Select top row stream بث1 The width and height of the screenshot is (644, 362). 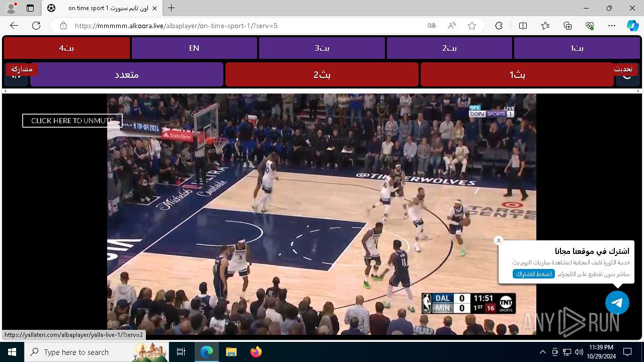[577, 48]
